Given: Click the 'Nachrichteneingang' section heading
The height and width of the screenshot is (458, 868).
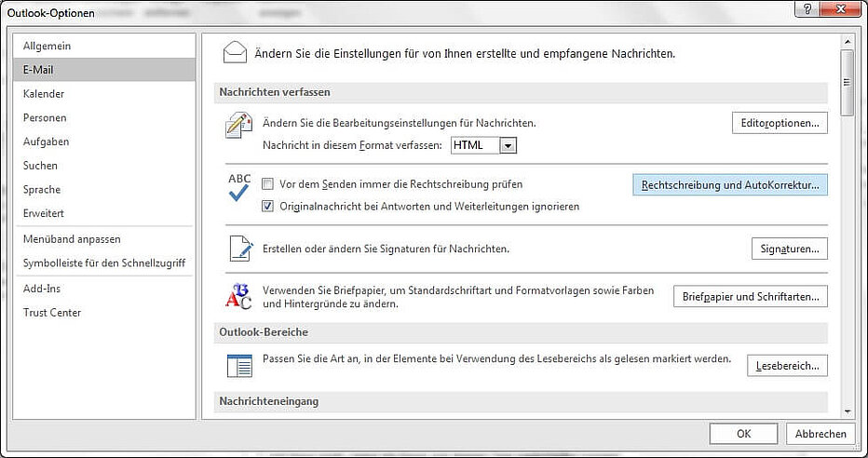Looking at the screenshot, I should [268, 401].
